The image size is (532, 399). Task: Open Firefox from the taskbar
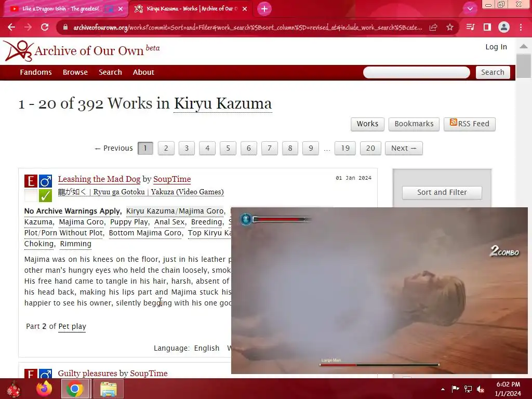(x=45, y=389)
